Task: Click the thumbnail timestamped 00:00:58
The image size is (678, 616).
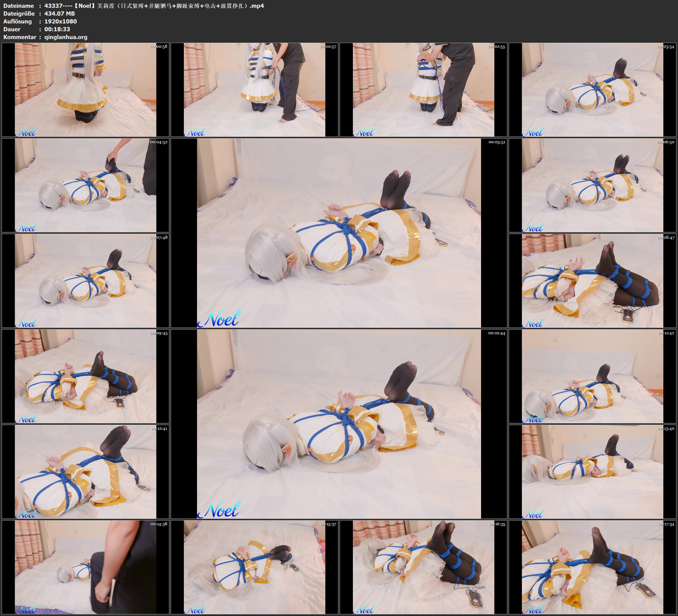Action: (85, 90)
